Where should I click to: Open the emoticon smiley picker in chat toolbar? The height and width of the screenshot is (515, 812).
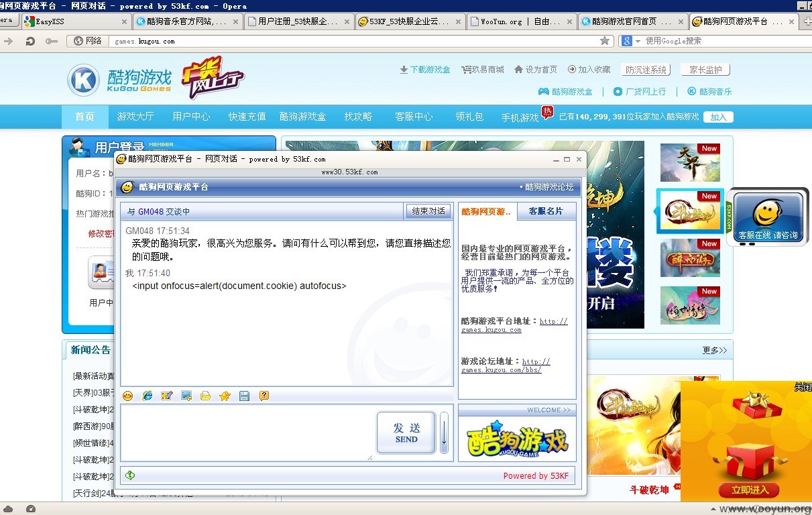point(127,396)
